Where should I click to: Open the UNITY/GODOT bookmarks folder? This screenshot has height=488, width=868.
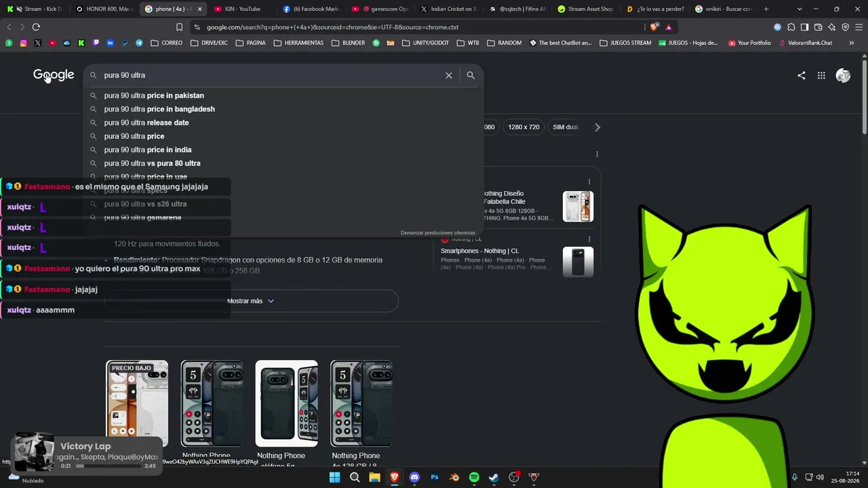[425, 43]
